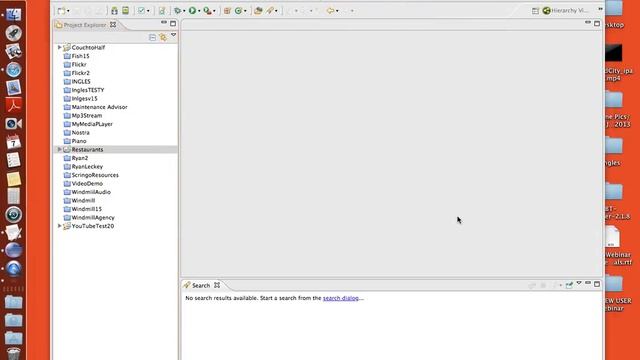The height and width of the screenshot is (360, 640).
Task: Select the INGLES project
Action: click(x=77, y=82)
